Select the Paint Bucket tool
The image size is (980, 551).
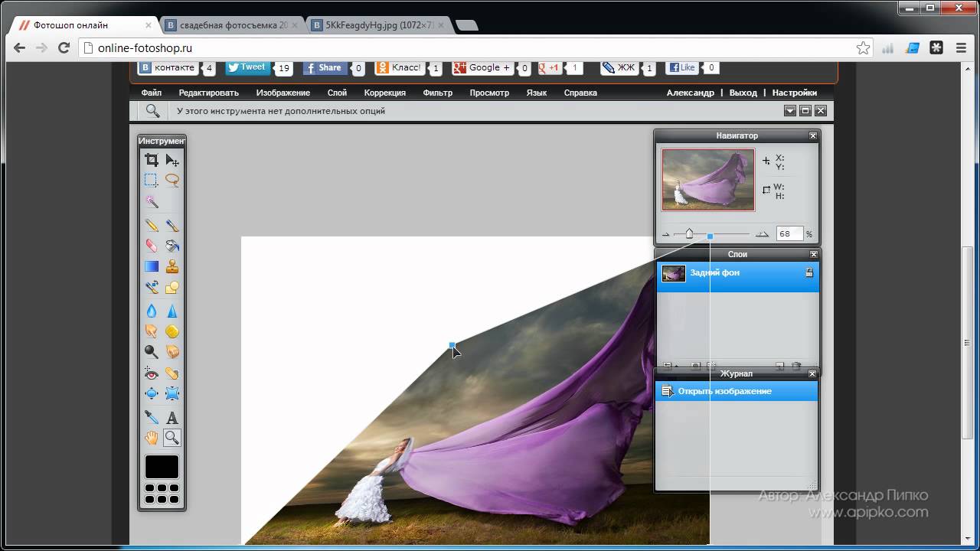click(x=172, y=246)
